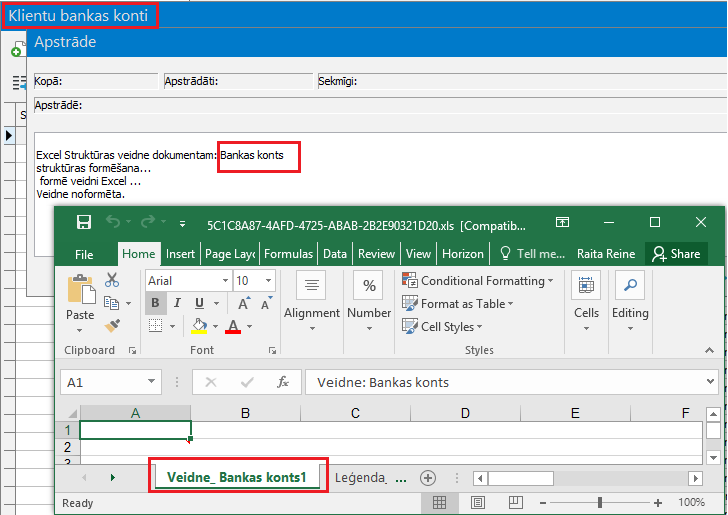Switch to Page Layout view icon
This screenshot has height=515, width=728.
[478, 502]
